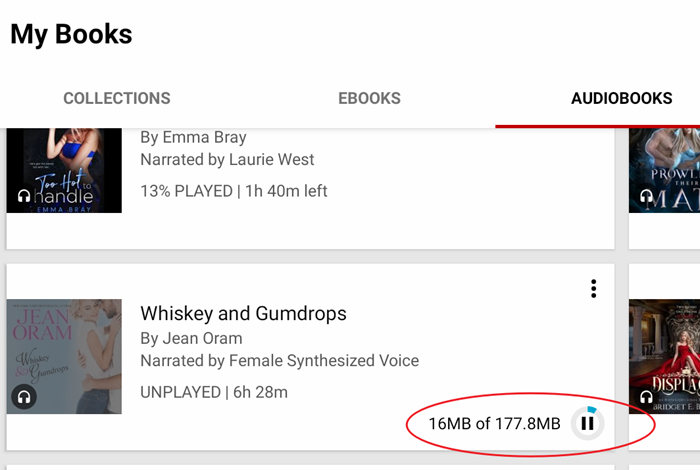
Task: Switch to the Collections tab
Action: pos(117,98)
